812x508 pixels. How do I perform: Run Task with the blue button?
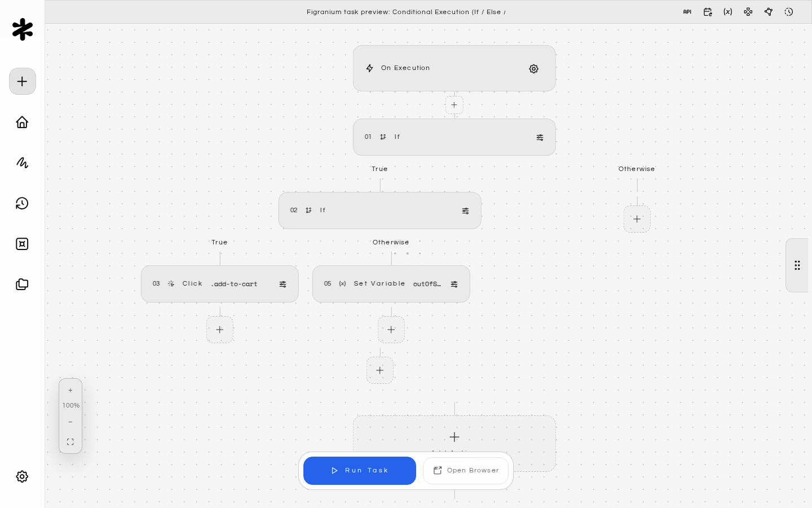click(360, 471)
